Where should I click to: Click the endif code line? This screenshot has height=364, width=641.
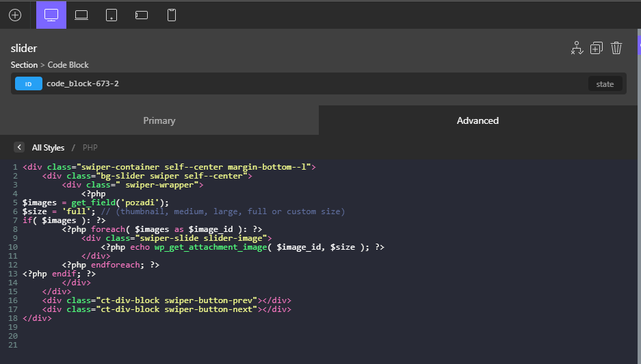tap(59, 274)
